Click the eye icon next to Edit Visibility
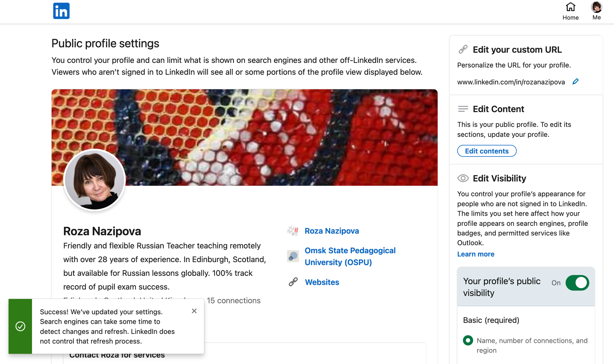The width and height of the screenshot is (614, 364). click(463, 178)
